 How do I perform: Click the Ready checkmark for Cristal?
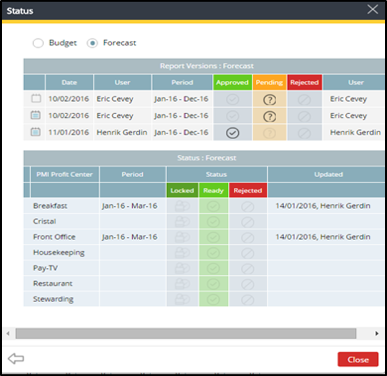coord(213,222)
